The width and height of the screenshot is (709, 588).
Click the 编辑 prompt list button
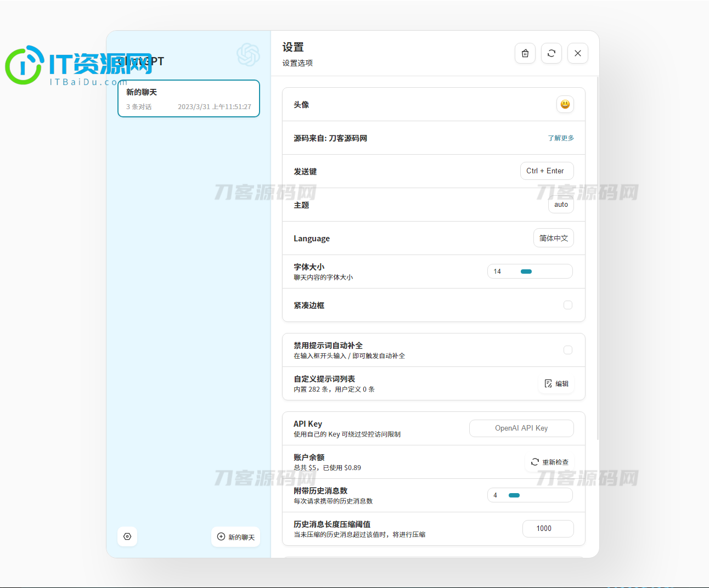click(x=556, y=383)
